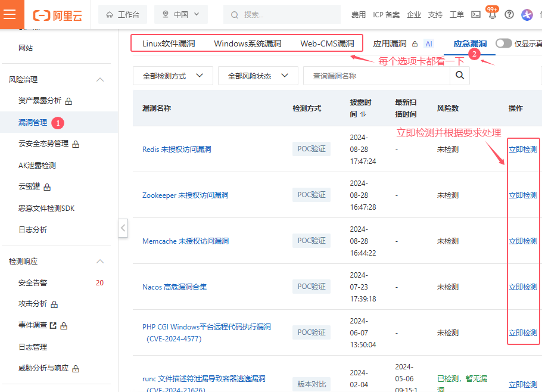
Task: Click the lock icon beside 资产暴露分析
Action: click(x=68, y=101)
